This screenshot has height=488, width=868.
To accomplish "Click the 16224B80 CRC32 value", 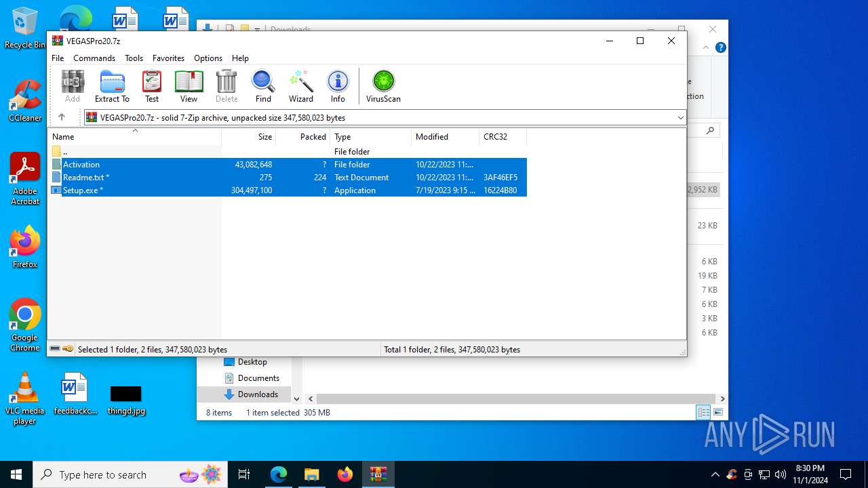I will point(500,190).
